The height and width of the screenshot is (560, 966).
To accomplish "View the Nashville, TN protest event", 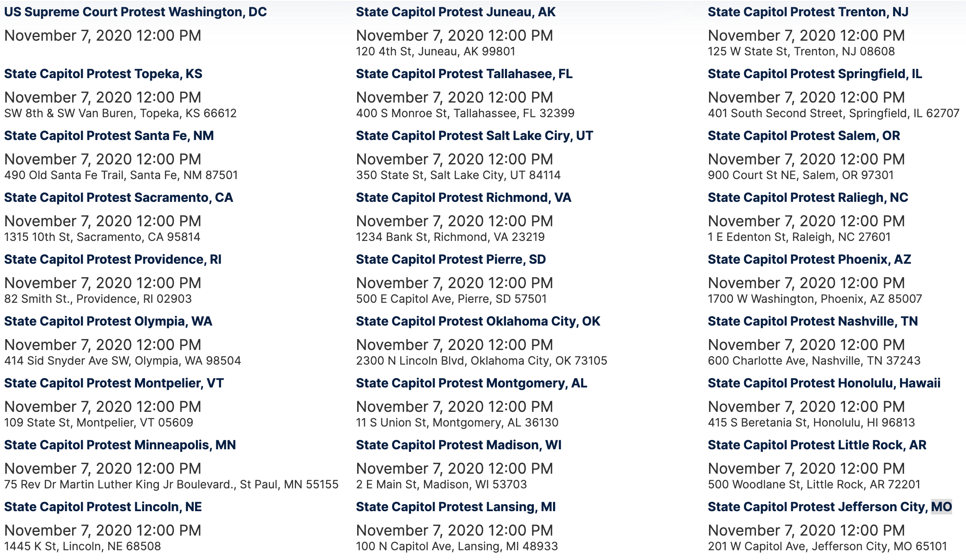I will (x=812, y=322).
